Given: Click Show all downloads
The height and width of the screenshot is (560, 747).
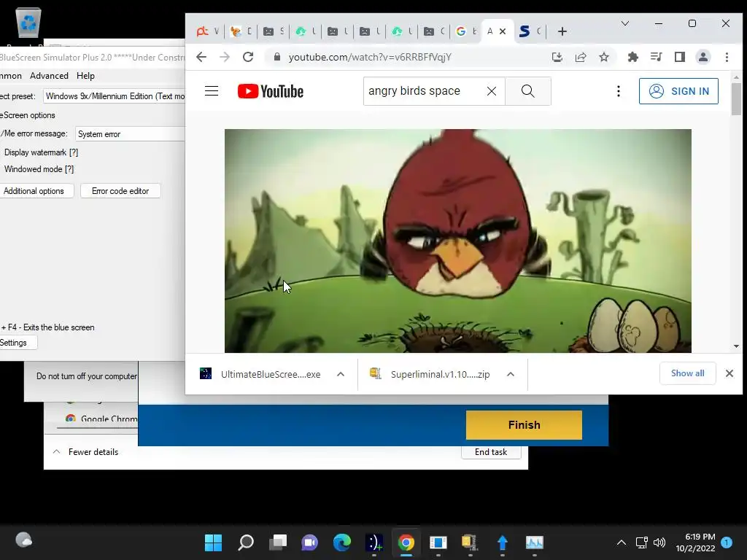Looking at the screenshot, I should [x=687, y=373].
